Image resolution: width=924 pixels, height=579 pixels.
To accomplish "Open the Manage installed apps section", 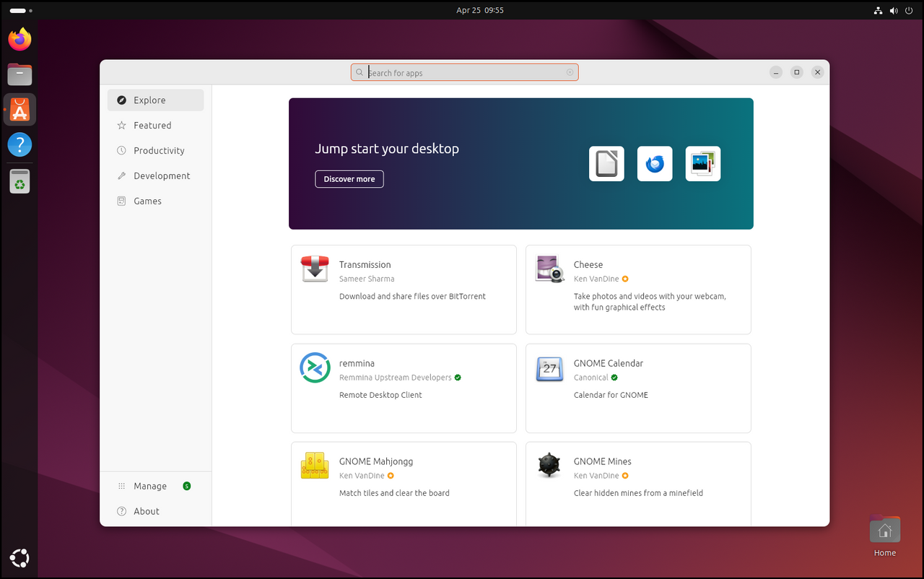I will [x=149, y=486].
